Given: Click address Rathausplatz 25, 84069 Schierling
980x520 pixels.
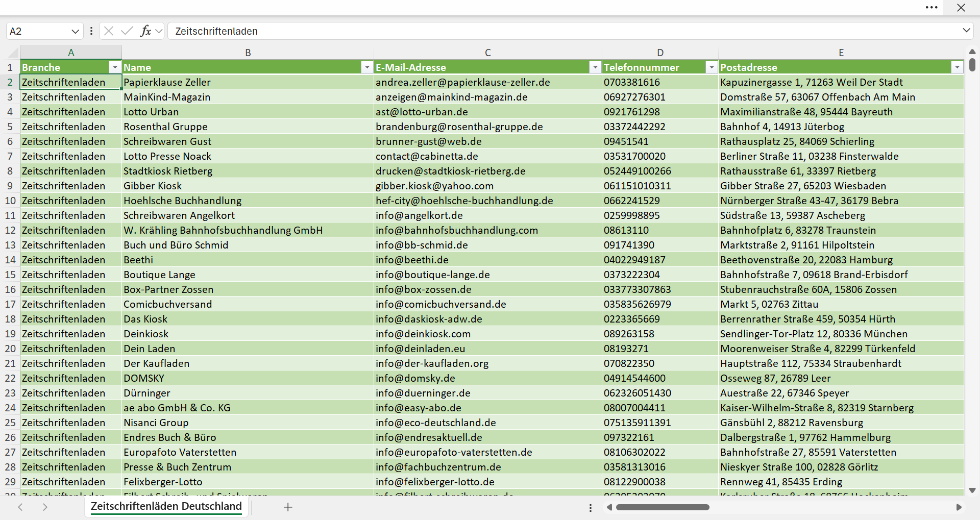Looking at the screenshot, I should coord(841,141).
